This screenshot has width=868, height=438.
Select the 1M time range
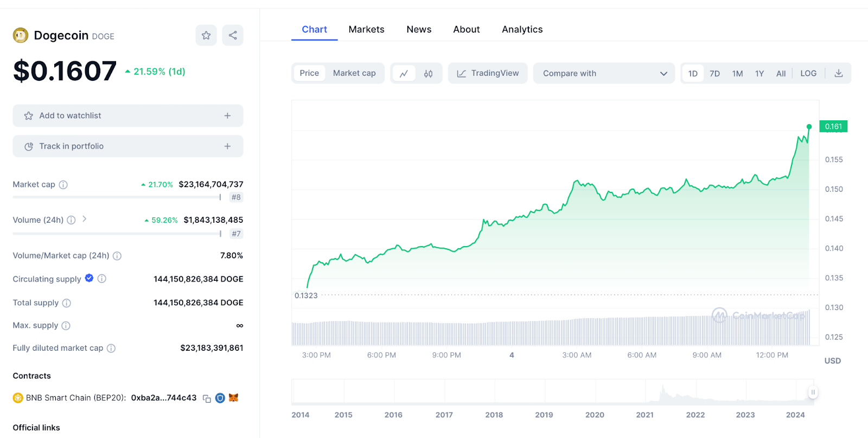click(737, 73)
